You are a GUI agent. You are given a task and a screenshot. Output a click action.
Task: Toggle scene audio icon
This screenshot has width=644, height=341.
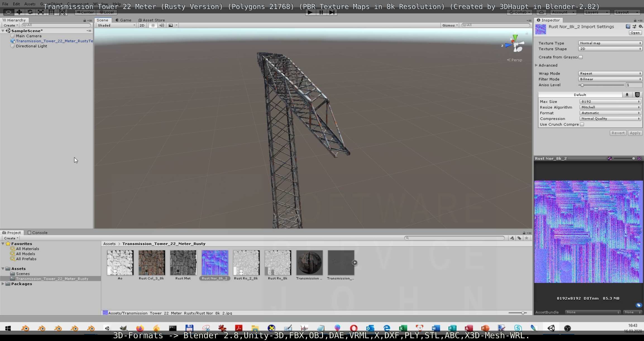[x=161, y=25]
